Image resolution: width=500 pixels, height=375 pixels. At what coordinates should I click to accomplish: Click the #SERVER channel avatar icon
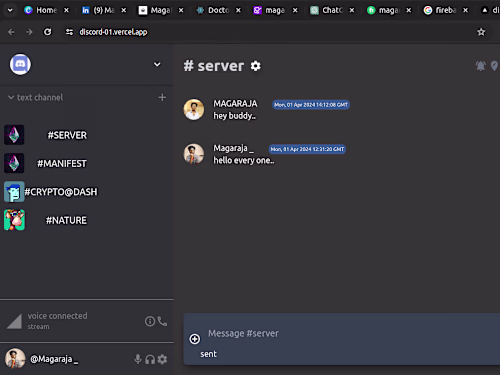14,135
